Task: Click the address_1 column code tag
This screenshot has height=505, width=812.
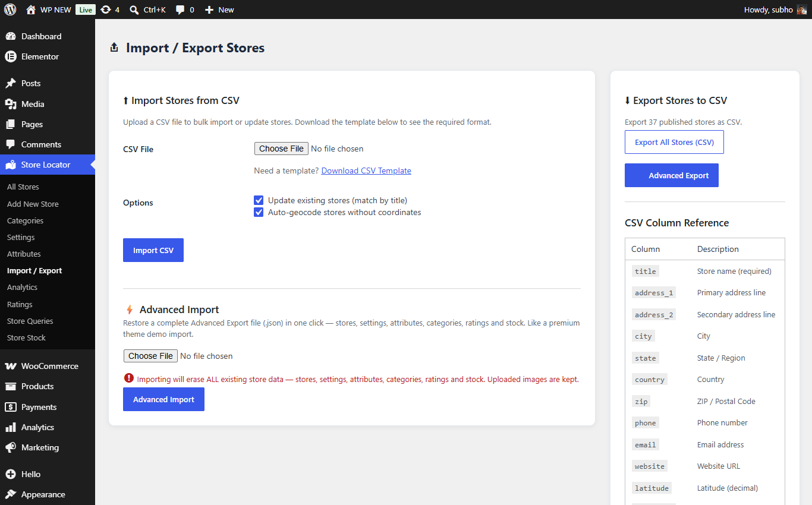Action: click(x=654, y=292)
